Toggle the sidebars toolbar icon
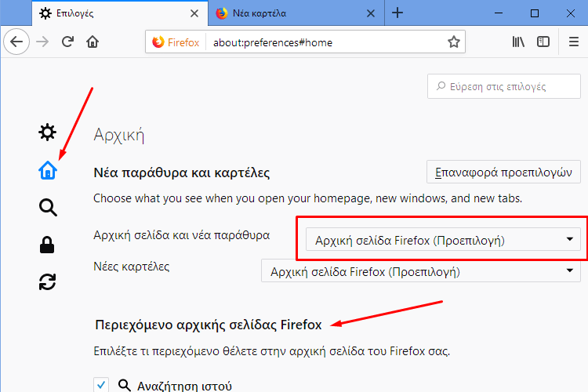The height and width of the screenshot is (392, 588). [x=543, y=42]
